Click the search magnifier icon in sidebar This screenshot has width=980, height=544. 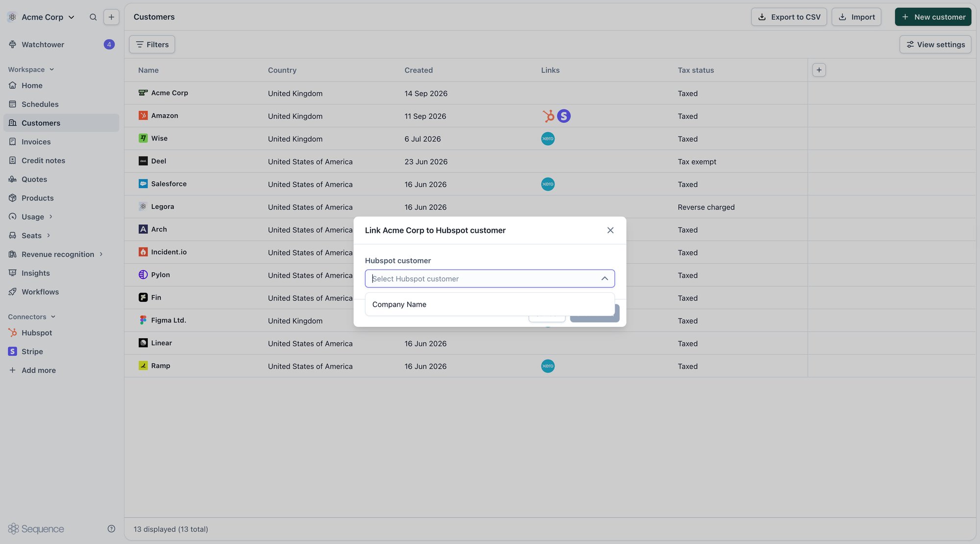coord(93,17)
